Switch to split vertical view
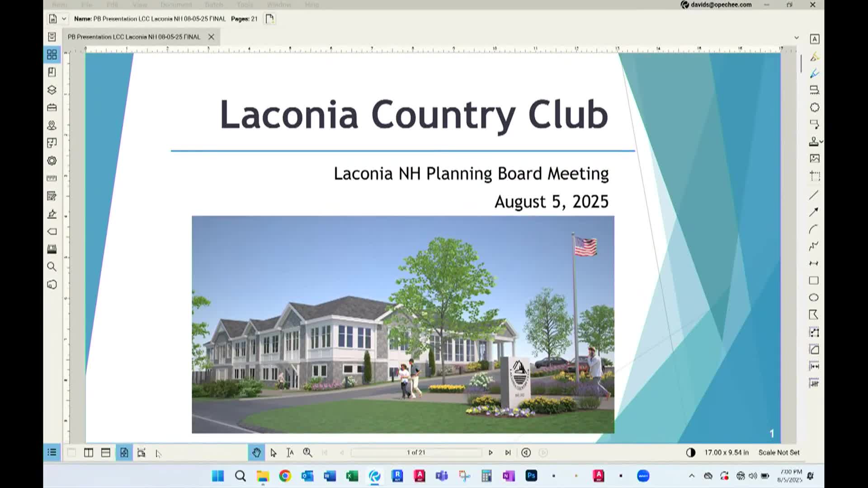Viewport: 868px width, 488px height. pyautogui.click(x=89, y=452)
